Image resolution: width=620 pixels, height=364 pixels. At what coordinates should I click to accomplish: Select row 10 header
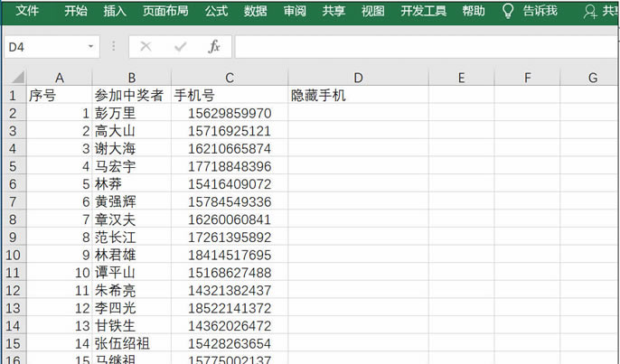(13, 255)
